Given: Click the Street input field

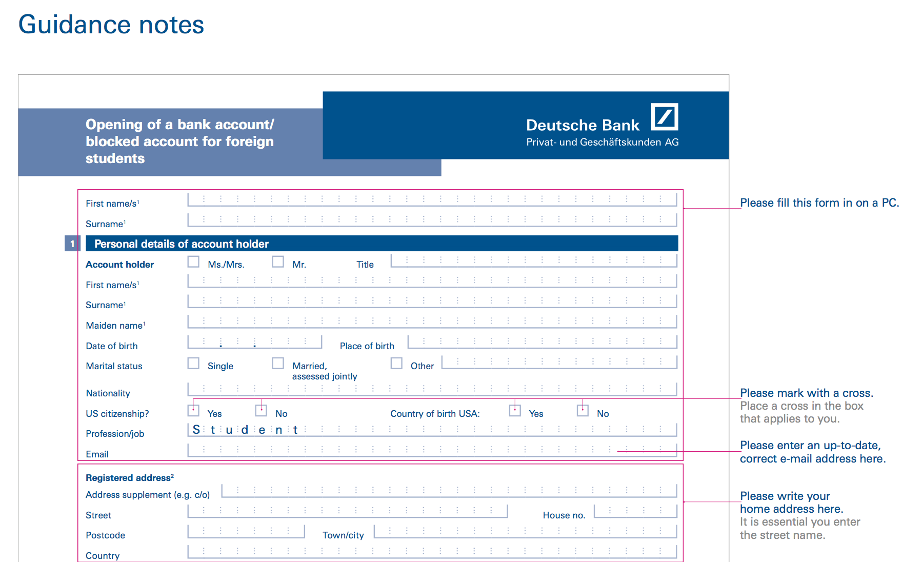Looking at the screenshot, I should (x=348, y=511).
